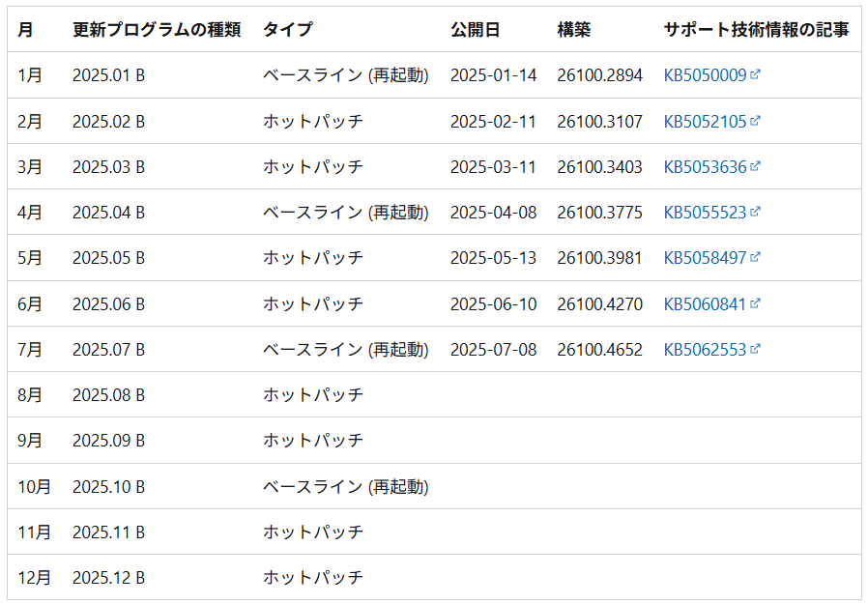Open the KB5058497 support article link
The height and width of the screenshot is (604, 868).
coord(706,257)
